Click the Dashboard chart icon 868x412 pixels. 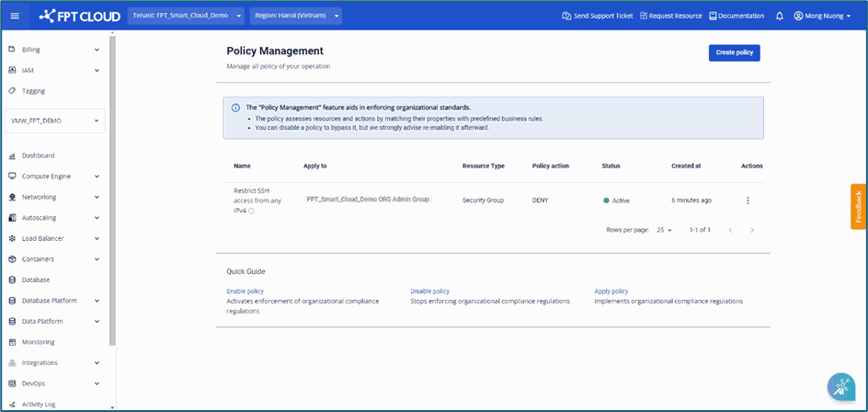point(12,155)
